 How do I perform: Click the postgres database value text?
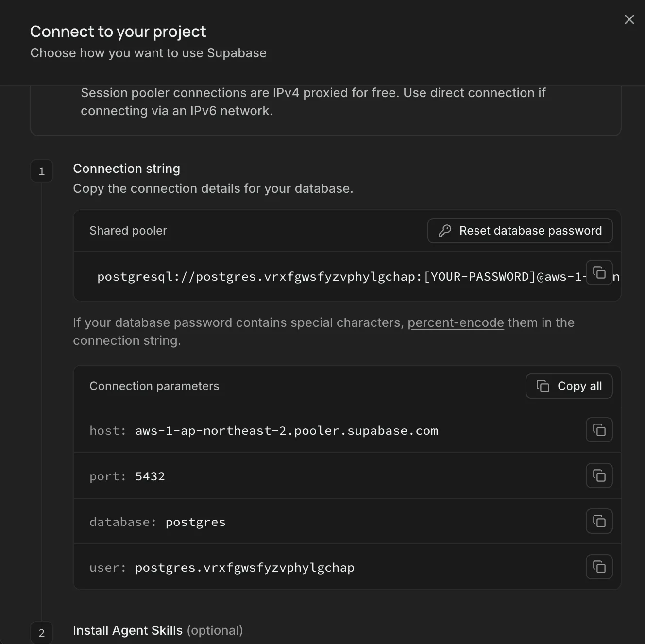195,522
